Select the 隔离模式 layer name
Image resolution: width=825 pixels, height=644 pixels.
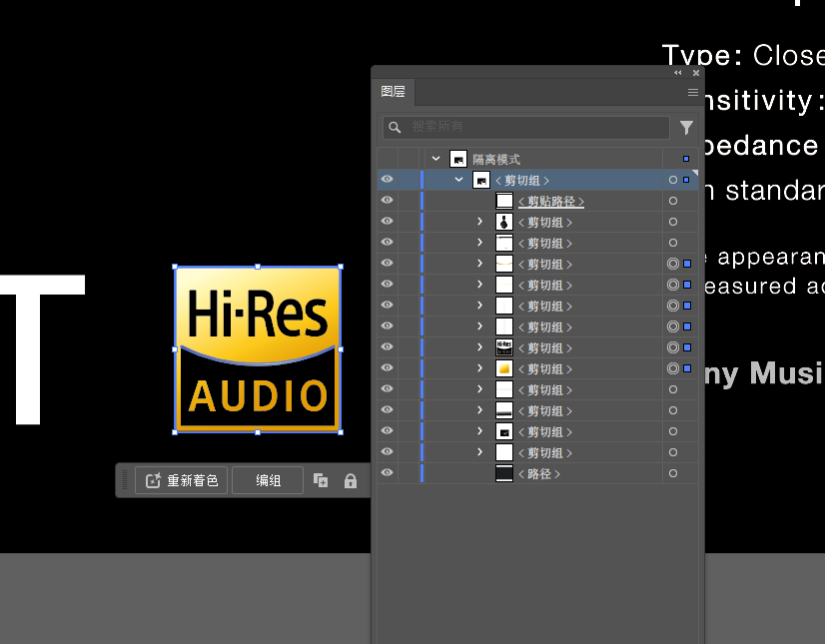point(496,159)
